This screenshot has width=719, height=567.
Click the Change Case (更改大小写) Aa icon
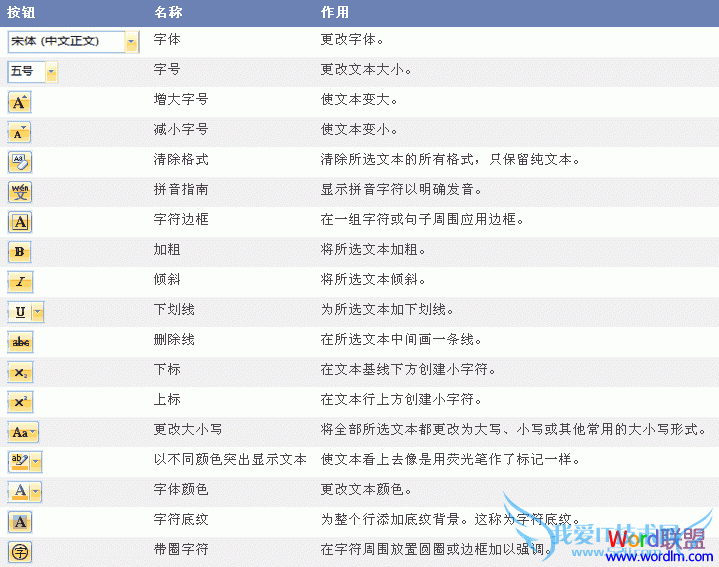[23, 432]
